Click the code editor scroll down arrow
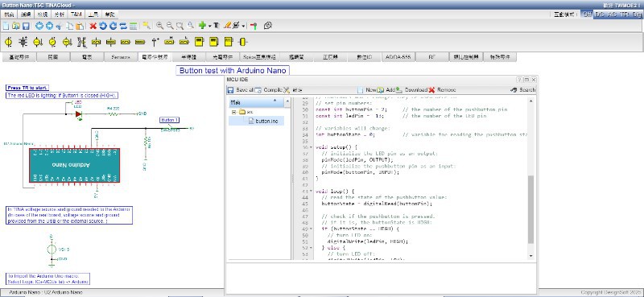Viewport: 644px width, 297px height. click(x=530, y=255)
